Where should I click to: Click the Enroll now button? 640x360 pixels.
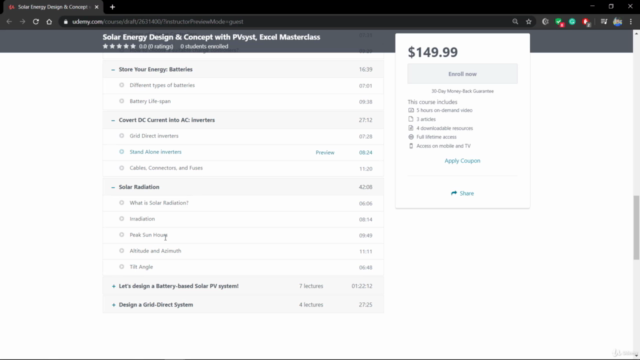click(462, 74)
